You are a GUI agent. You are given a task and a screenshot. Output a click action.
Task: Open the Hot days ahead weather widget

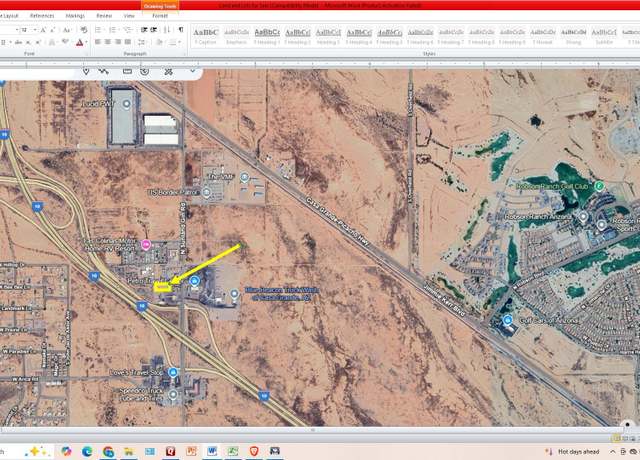(573, 451)
